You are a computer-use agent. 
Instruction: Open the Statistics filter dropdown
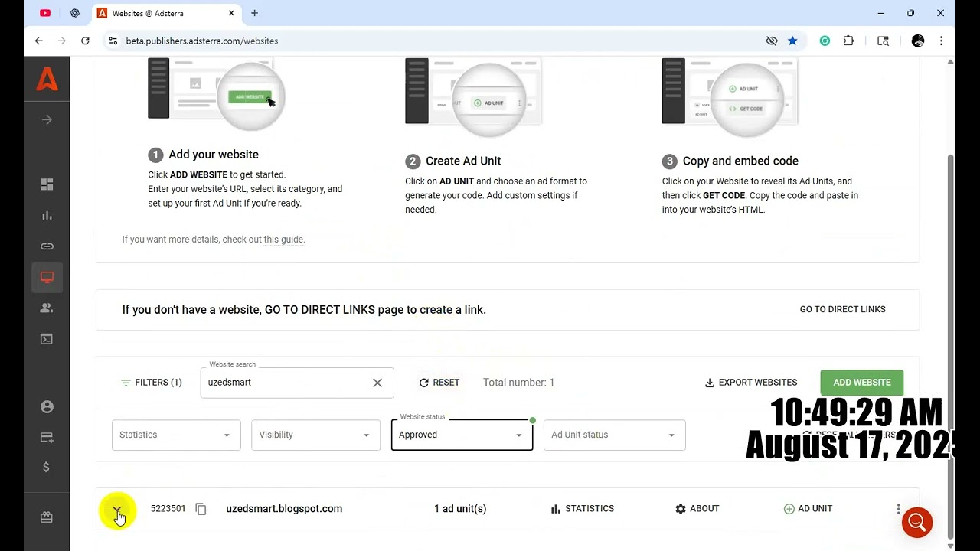point(176,435)
